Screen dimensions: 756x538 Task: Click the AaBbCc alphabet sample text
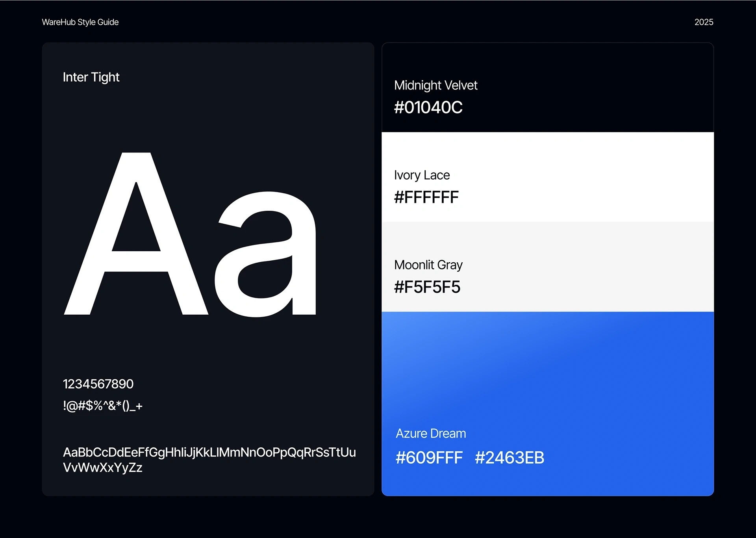click(x=209, y=460)
